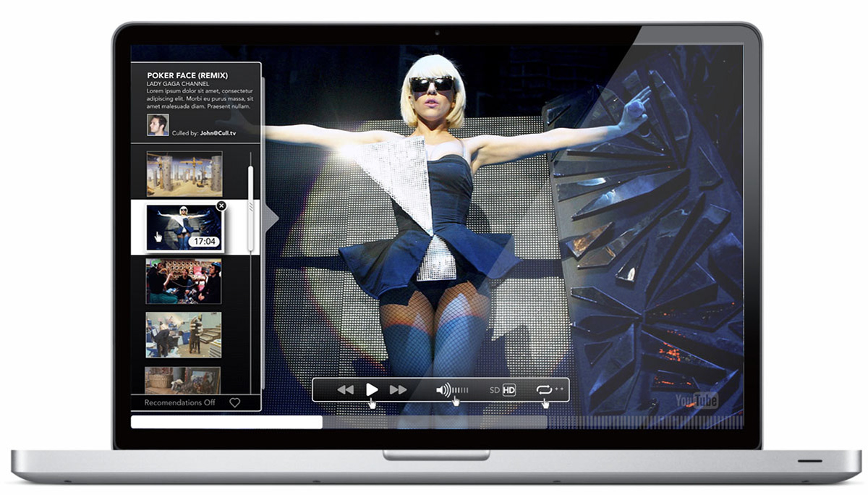The image size is (868, 495).
Task: Adjust the volume level bars
Action: [460, 390]
